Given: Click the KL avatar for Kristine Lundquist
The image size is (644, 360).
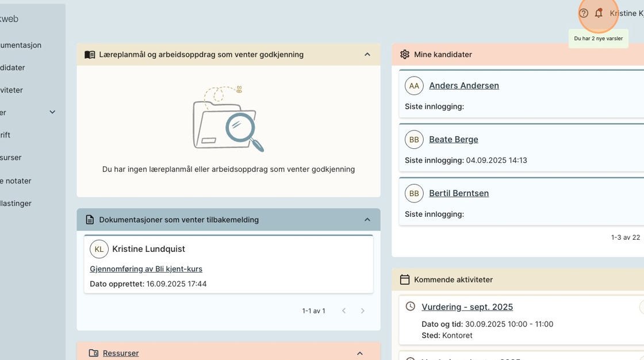Looking at the screenshot, I should (x=99, y=249).
